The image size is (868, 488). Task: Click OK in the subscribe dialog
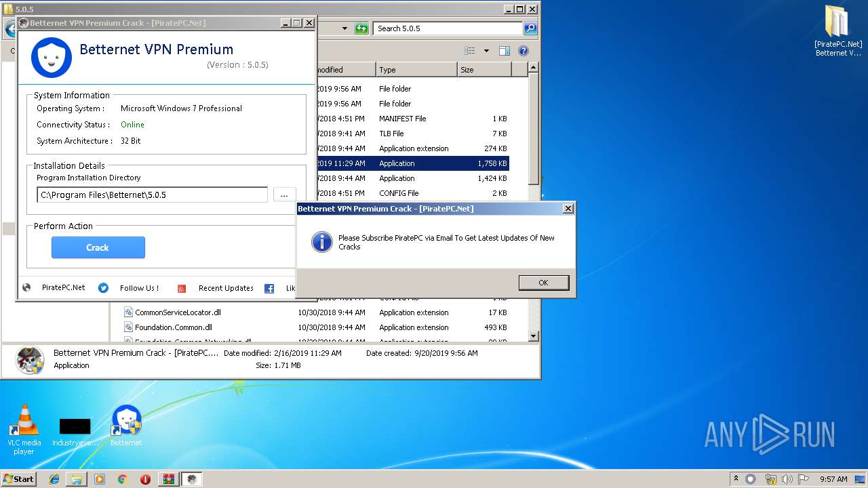pyautogui.click(x=543, y=283)
